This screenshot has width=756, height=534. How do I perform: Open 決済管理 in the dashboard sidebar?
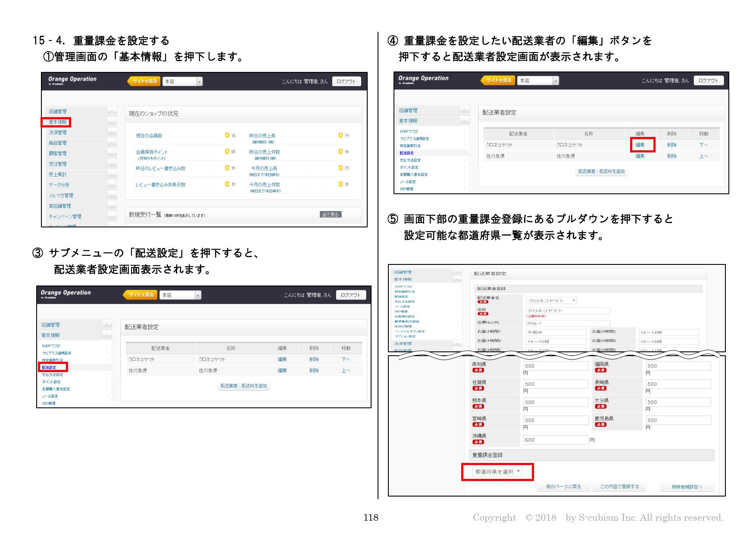pyautogui.click(x=58, y=133)
